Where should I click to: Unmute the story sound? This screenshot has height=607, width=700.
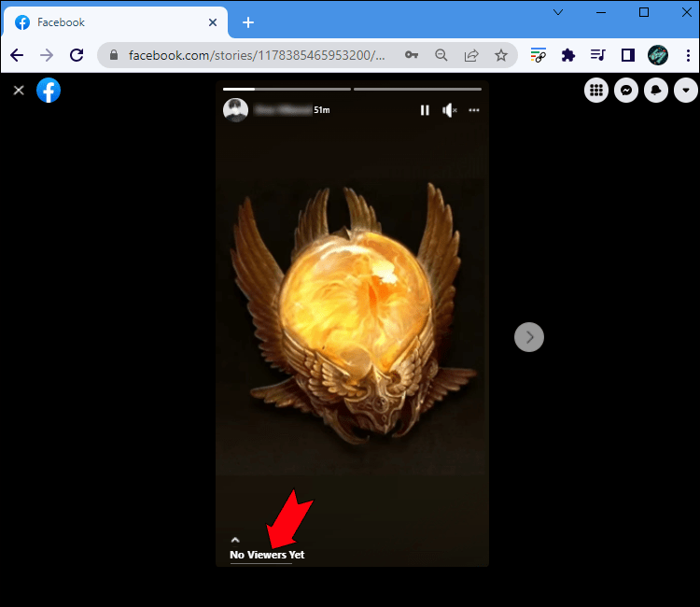pos(449,110)
